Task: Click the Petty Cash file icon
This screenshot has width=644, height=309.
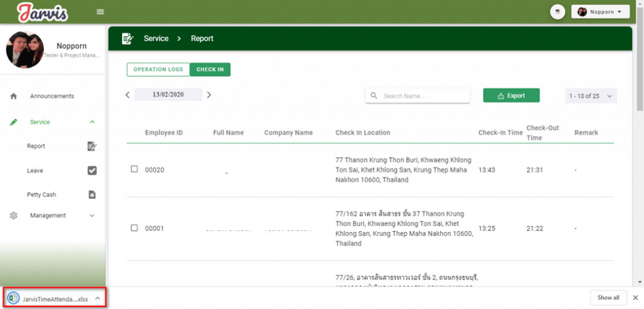Action: [x=92, y=194]
